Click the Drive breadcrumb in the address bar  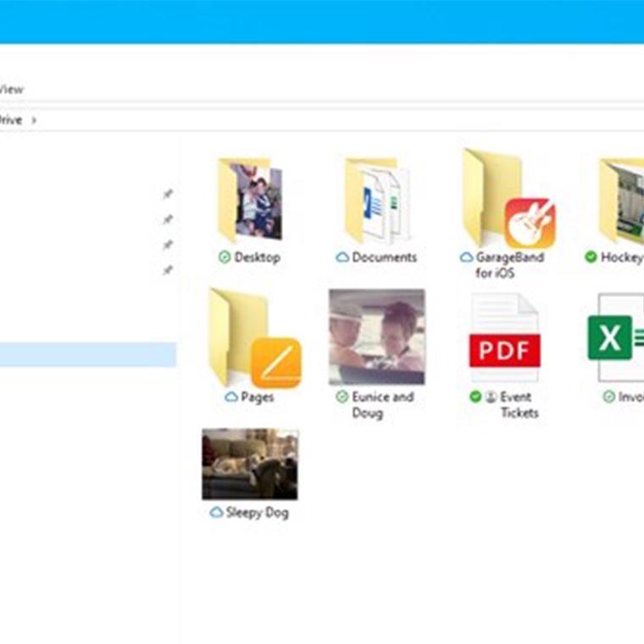(10, 120)
